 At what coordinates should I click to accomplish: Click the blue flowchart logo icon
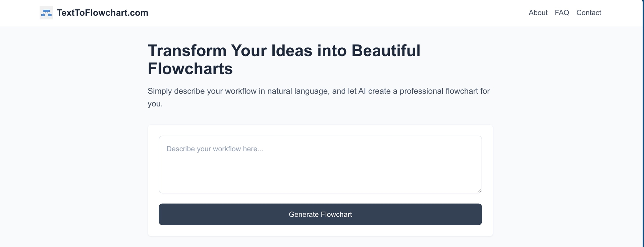(x=46, y=13)
